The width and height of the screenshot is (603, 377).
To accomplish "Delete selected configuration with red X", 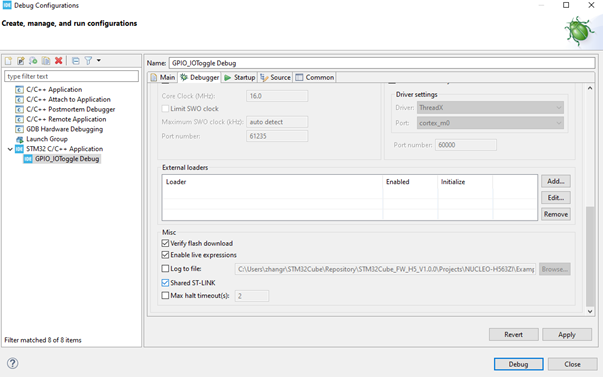I will [x=58, y=60].
